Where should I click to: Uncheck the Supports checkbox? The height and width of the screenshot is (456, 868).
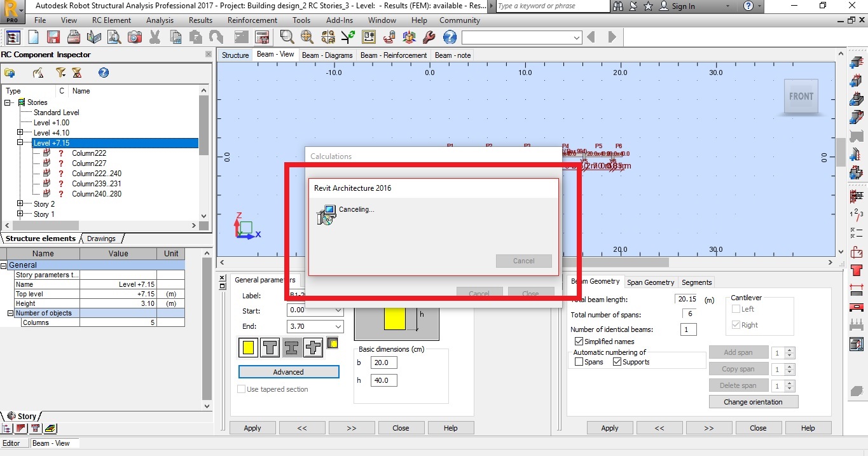[617, 362]
